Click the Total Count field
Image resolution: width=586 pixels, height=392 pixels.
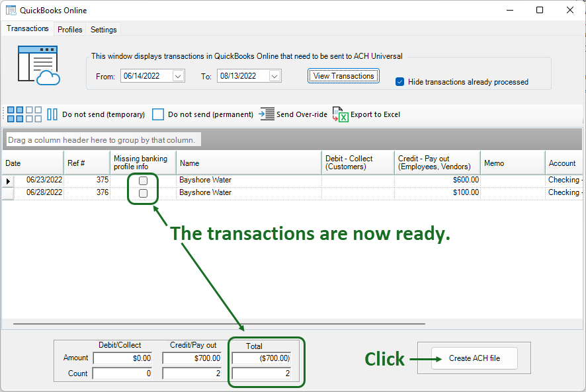pos(262,373)
